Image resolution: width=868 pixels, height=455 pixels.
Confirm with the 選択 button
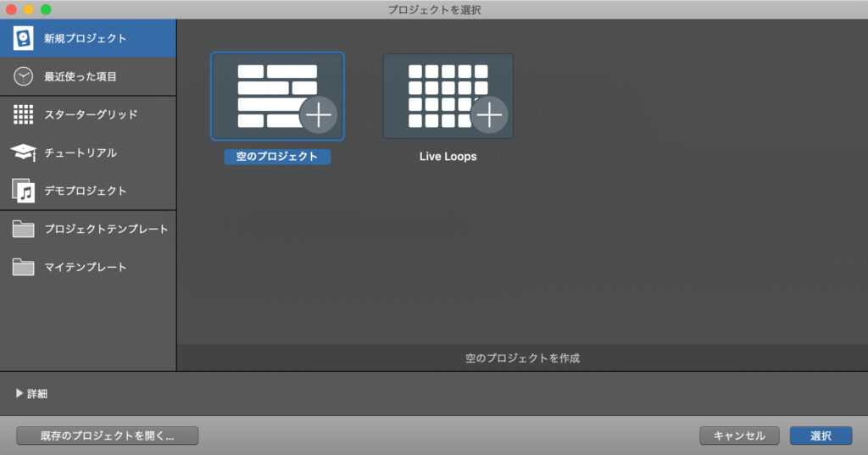(821, 436)
